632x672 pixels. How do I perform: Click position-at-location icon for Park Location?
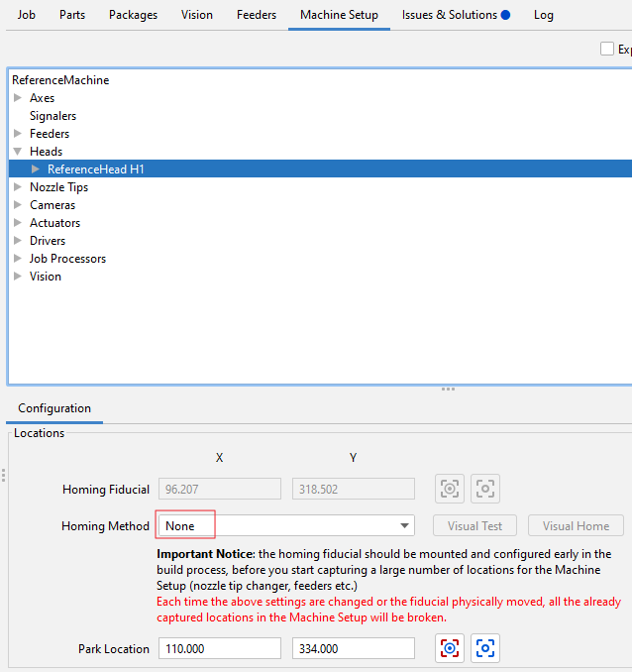485,648
